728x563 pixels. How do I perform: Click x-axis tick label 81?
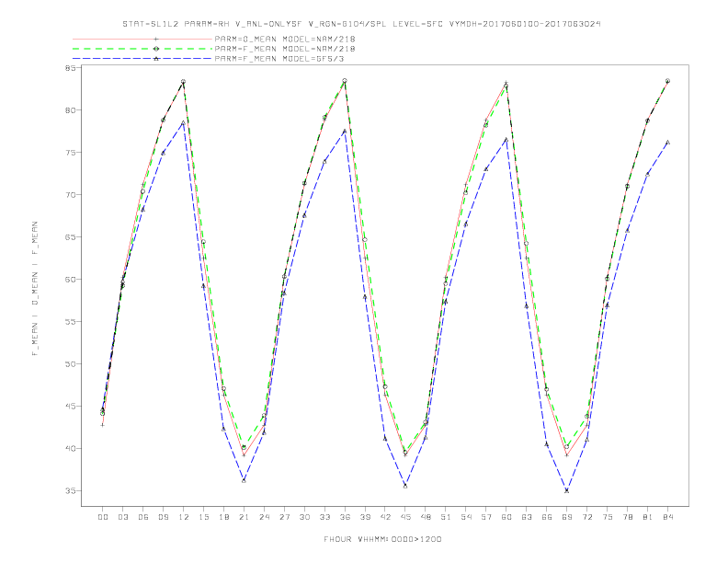(x=648, y=517)
